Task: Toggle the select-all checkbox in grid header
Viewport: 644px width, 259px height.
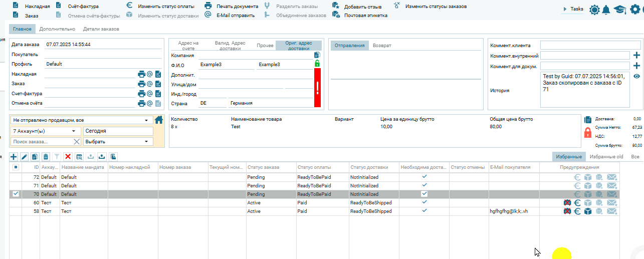Action: 16,167
